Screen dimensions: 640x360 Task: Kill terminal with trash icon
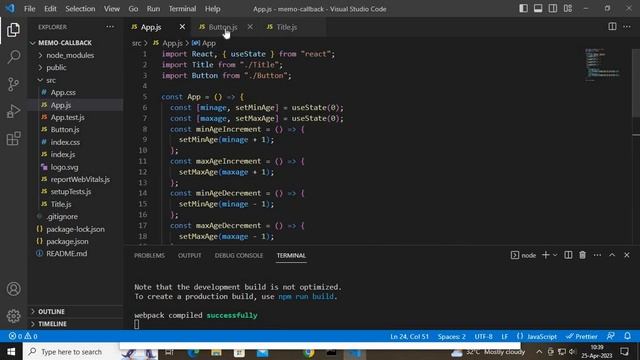pos(582,255)
